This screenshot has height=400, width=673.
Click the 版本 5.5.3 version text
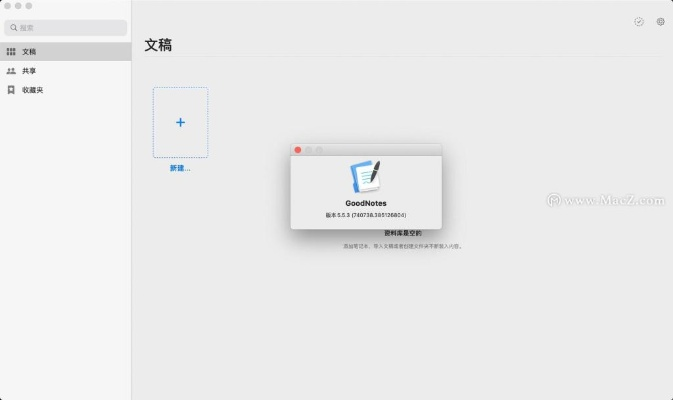pyautogui.click(x=366, y=215)
